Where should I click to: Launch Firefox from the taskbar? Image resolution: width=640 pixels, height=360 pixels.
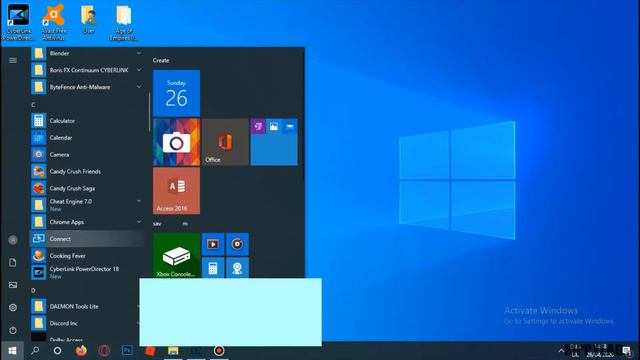coord(81,351)
